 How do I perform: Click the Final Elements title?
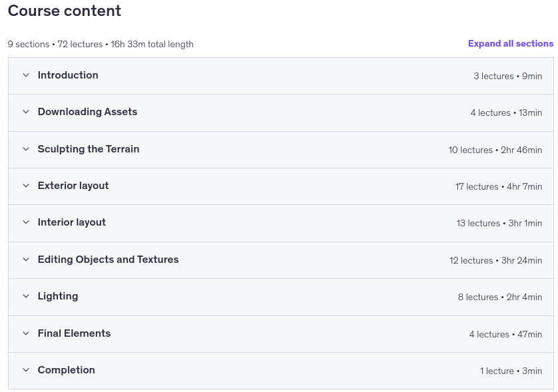point(75,333)
